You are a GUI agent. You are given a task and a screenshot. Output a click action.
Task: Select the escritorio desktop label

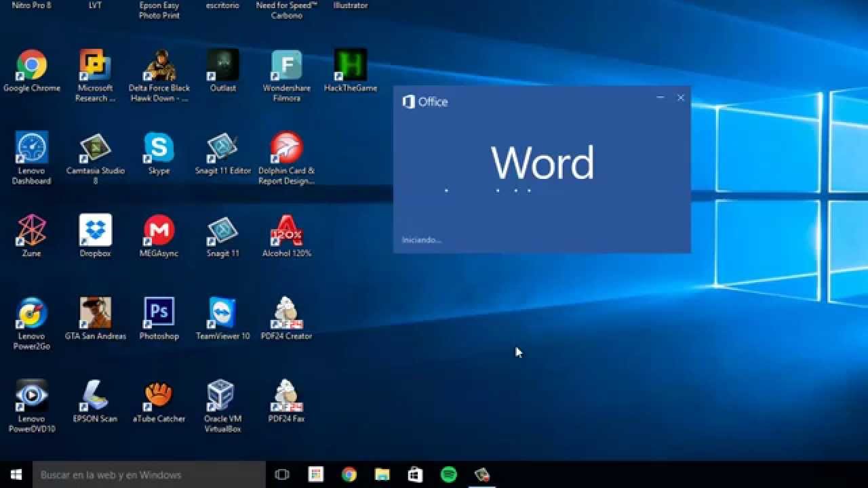coord(223,5)
